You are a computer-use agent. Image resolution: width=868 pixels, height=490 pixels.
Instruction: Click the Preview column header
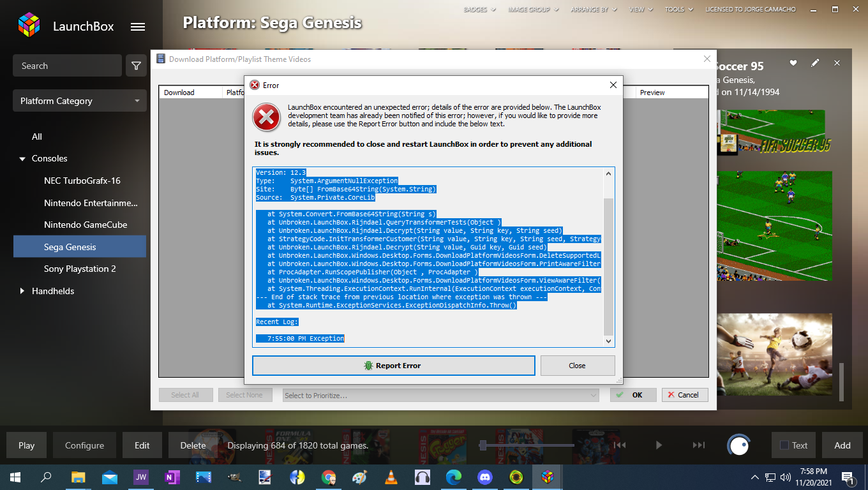[x=673, y=93]
